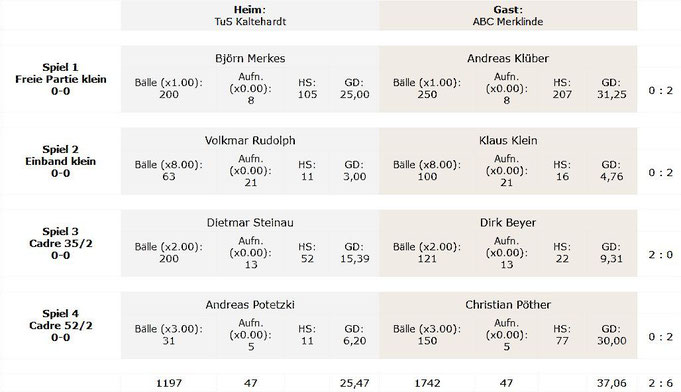This screenshot has height=392, width=681.
Task: Click final match score 2 : 6
Action: tap(661, 383)
